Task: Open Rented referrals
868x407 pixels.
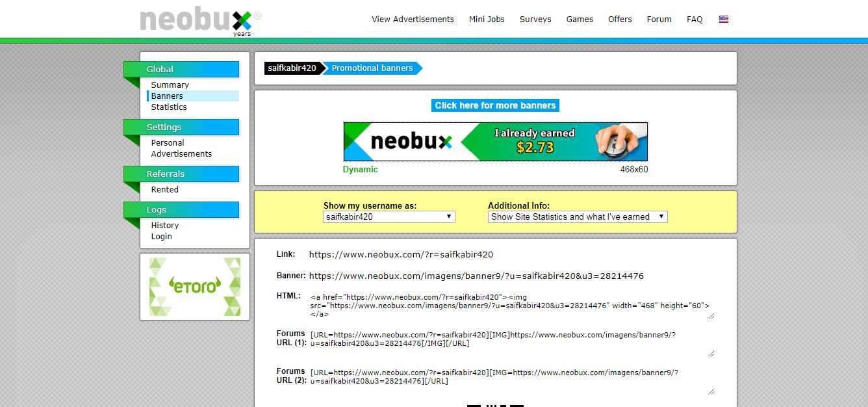Action: (x=164, y=190)
